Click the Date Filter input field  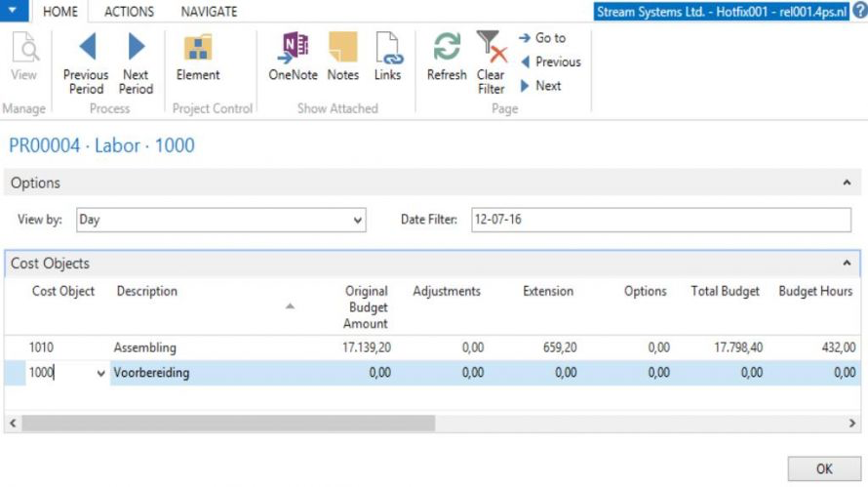coord(660,220)
